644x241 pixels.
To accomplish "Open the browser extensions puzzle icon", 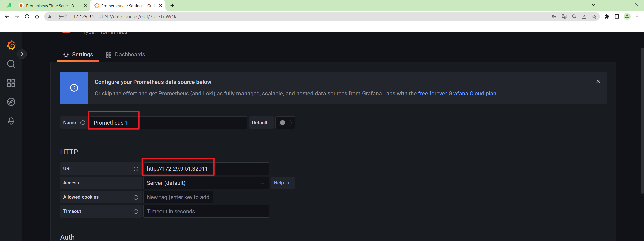I will [607, 17].
